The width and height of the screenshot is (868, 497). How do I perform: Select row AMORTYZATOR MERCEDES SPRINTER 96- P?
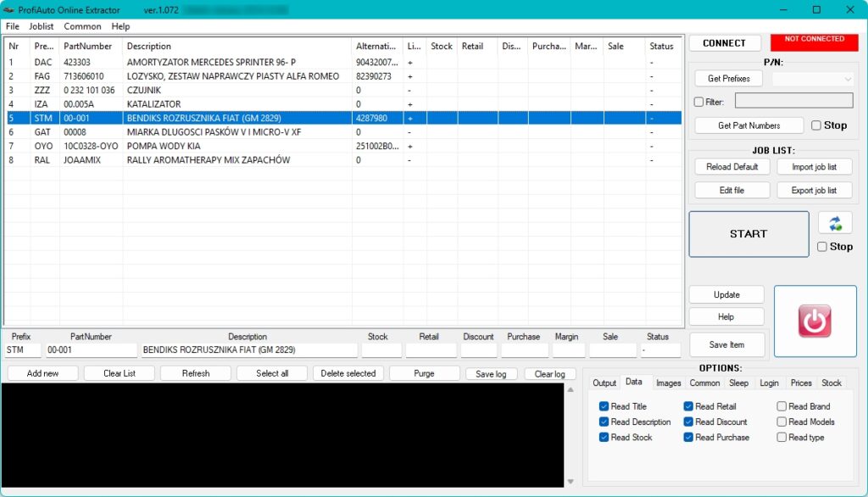click(343, 62)
